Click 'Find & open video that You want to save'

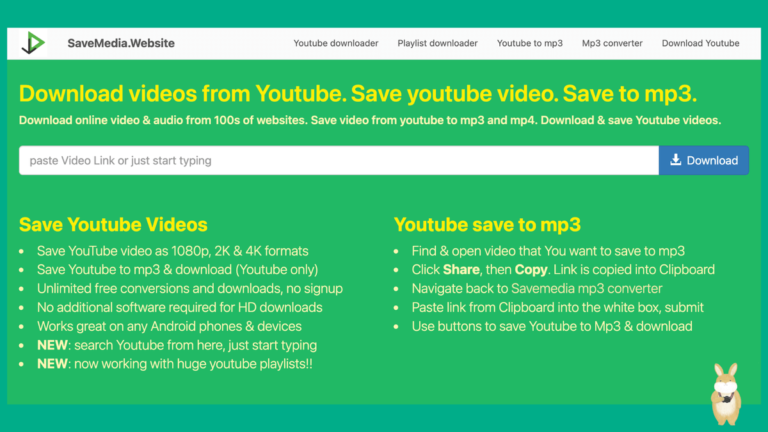pyautogui.click(x=548, y=251)
